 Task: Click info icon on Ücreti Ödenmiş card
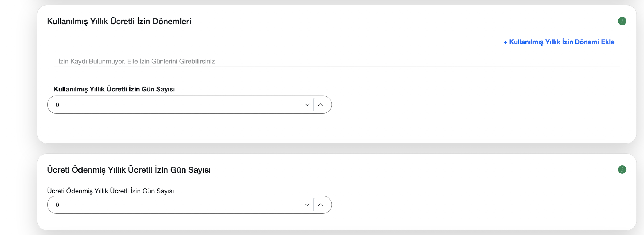click(622, 169)
